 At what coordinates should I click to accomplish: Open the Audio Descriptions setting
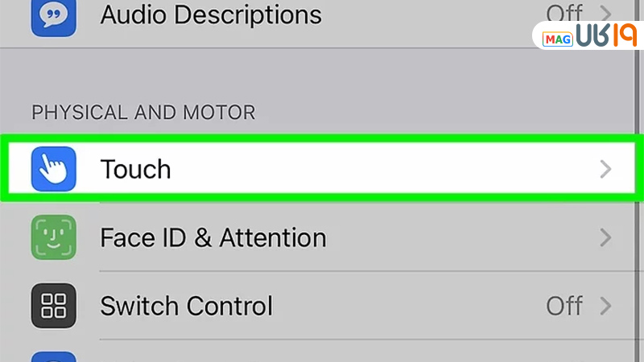tap(210, 14)
